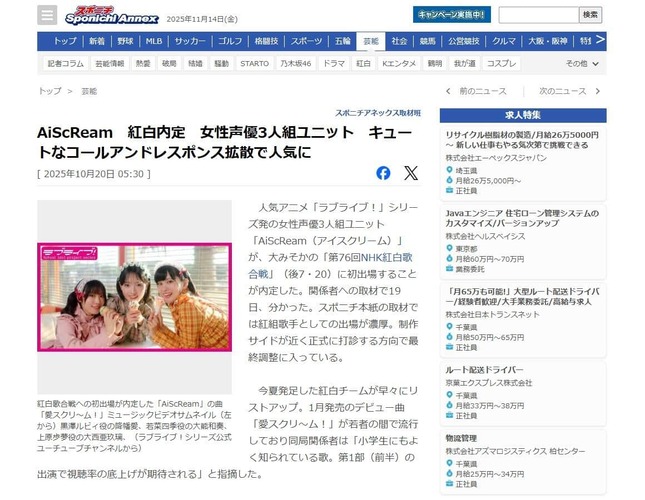Click company name 株式会社日本トランスネット

pyautogui.click(x=492, y=315)
